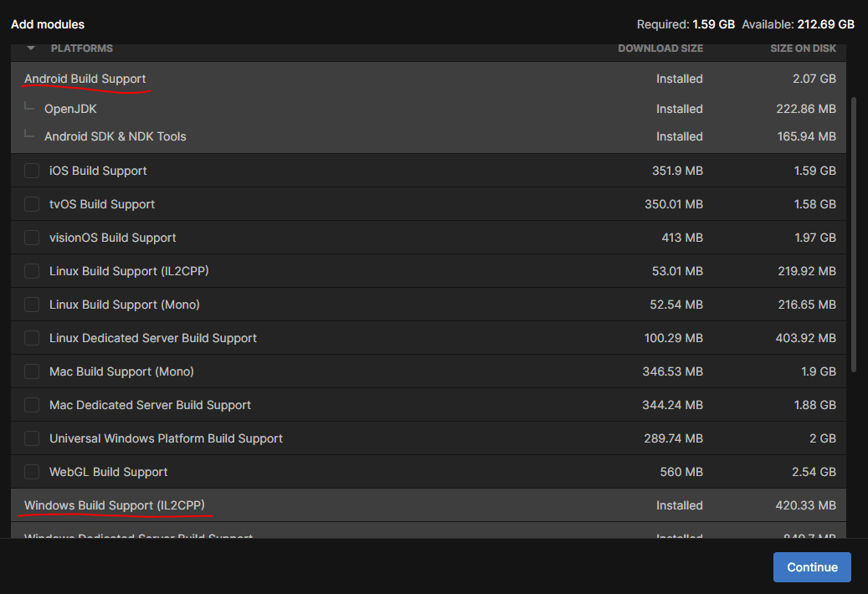This screenshot has width=868, height=594.
Task: Click the Continue button
Action: (x=812, y=567)
